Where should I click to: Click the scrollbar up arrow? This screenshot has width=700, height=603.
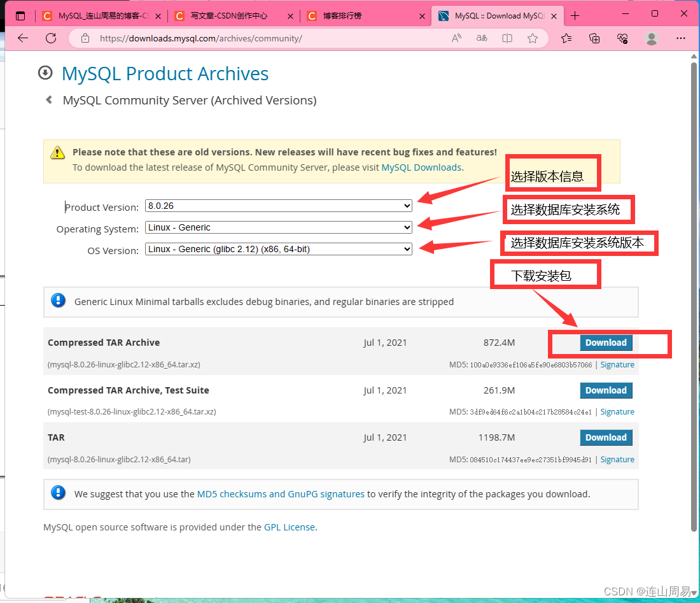[694, 56]
